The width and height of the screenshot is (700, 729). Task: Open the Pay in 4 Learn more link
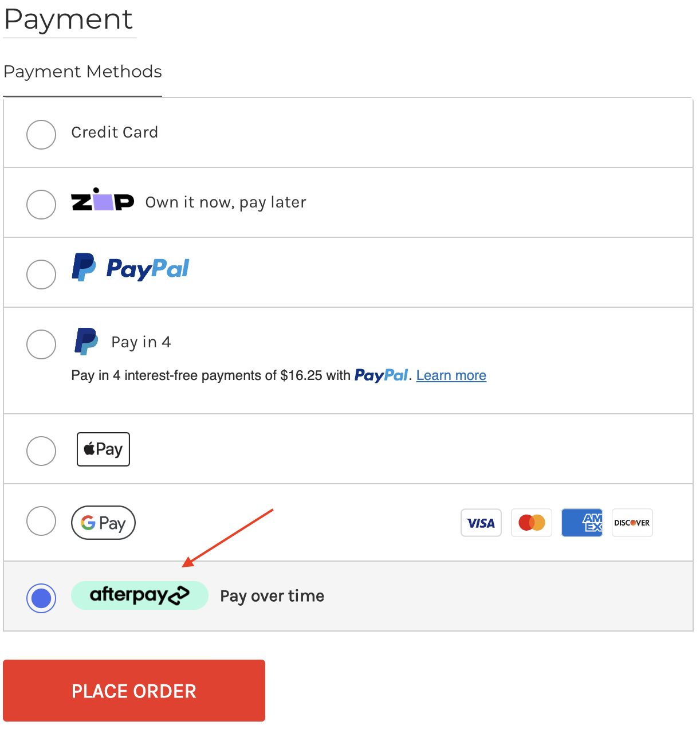pyautogui.click(x=451, y=375)
